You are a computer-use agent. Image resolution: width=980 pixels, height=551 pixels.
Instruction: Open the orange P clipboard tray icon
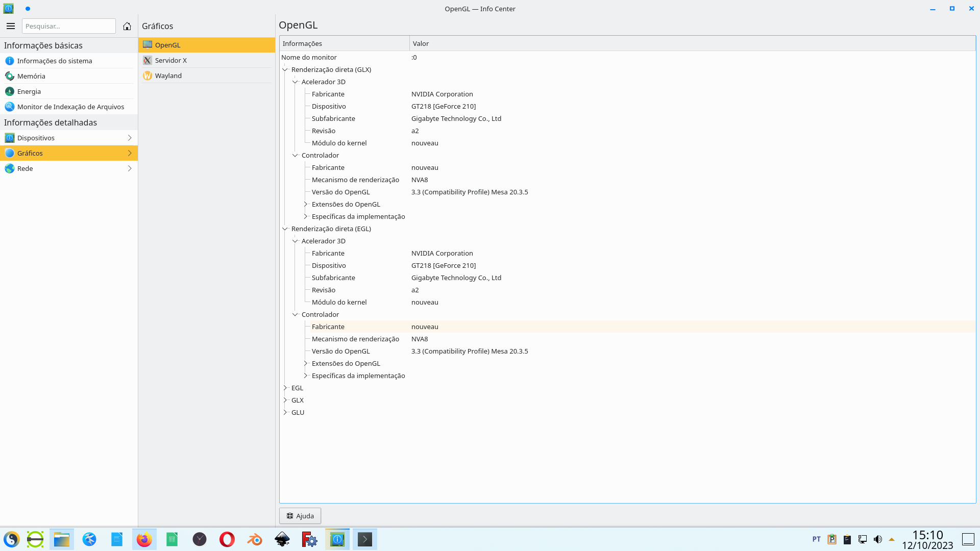pos(832,539)
